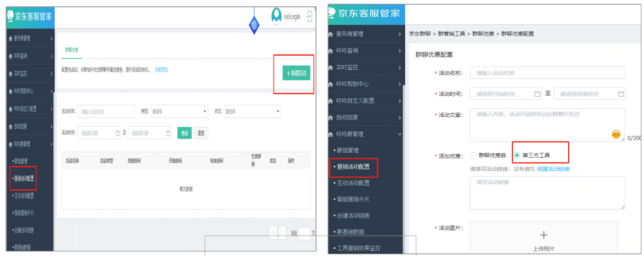
Task: Click the logout icon beside noLogin
Action: tap(309, 17)
